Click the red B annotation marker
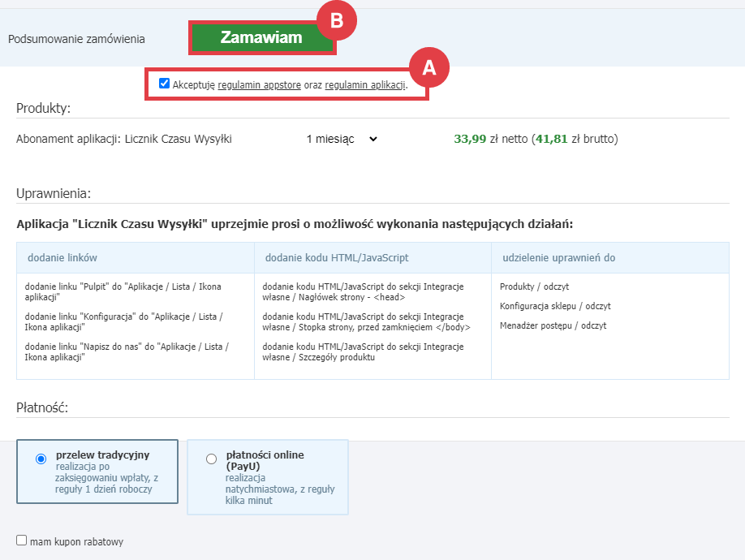Screen dimensions: 745x560 coord(336,22)
